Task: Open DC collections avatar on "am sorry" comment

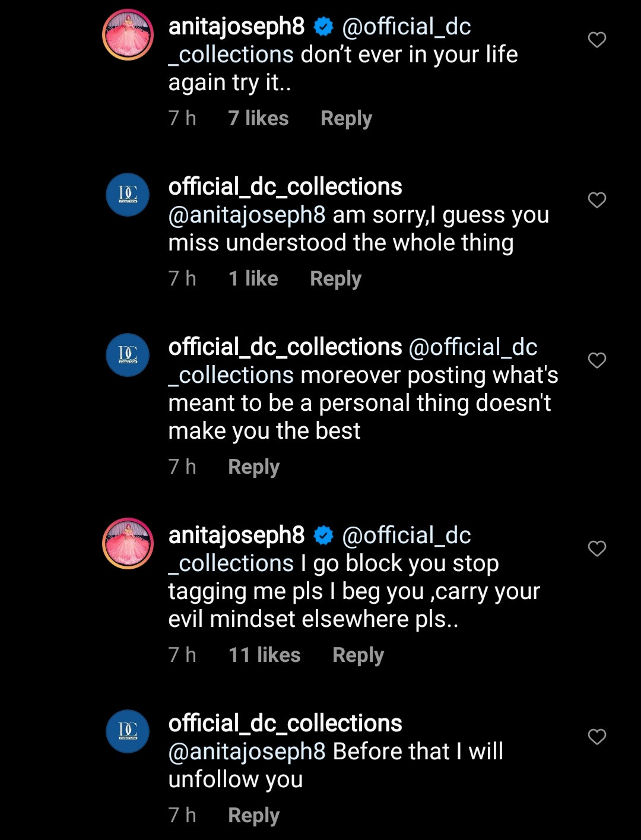Action: (128, 195)
